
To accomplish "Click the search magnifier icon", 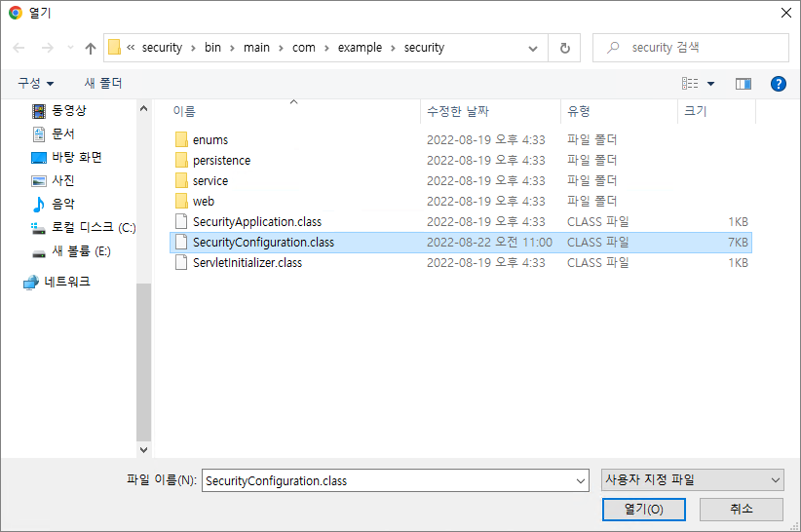I will 613,48.
